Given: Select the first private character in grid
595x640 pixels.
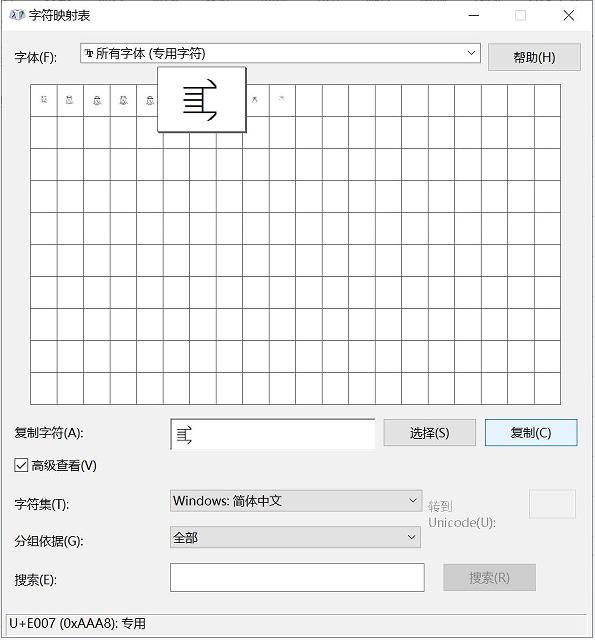Looking at the screenshot, I should coord(44,100).
